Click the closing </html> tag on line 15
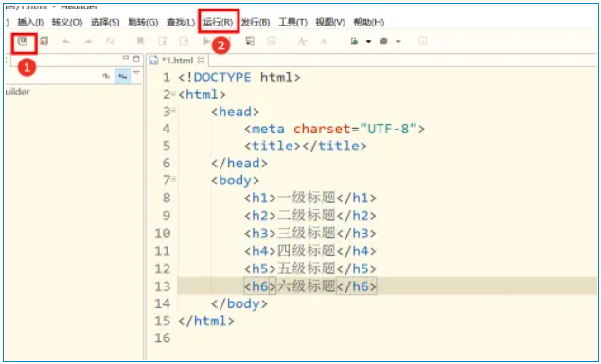Screen dimensions: 601x364 point(205,321)
